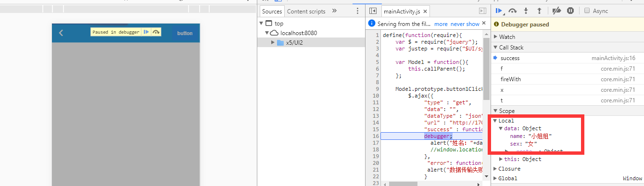
Task: Expand the x5/UI2 folder
Action: point(273,42)
